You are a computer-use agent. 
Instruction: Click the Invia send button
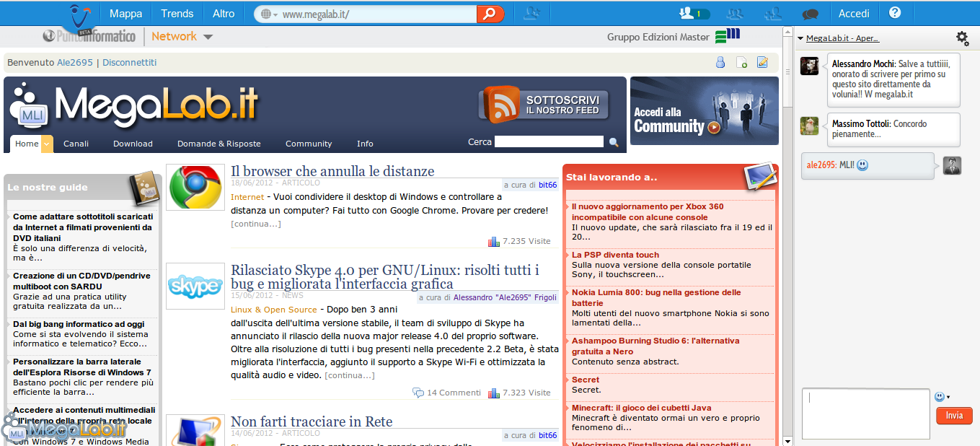coord(954,416)
